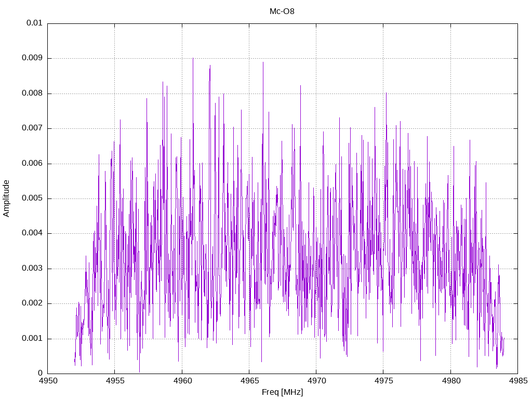Click the 4970 x-axis tick label
Screen dimensions: 532x399
click(316, 381)
